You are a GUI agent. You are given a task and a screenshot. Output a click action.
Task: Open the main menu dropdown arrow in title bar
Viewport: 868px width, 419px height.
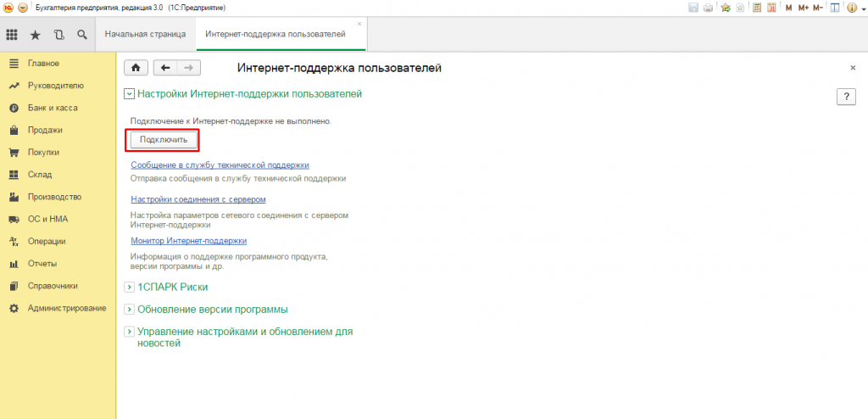[x=23, y=8]
